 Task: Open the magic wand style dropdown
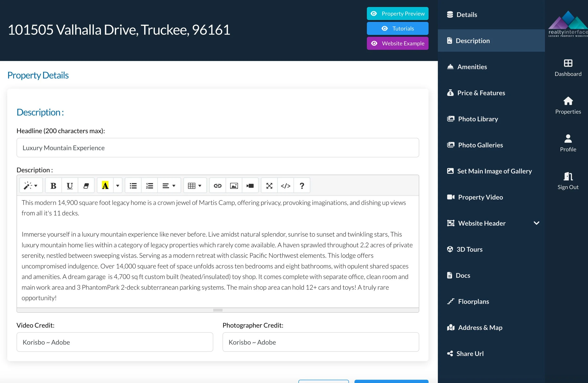[31, 186]
